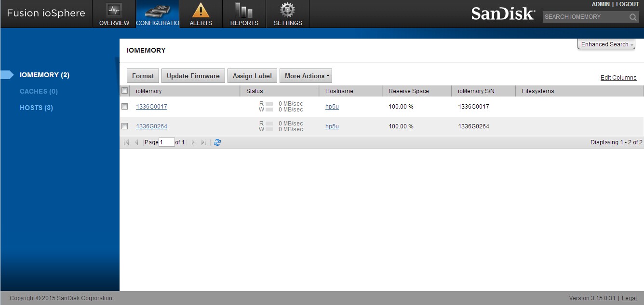Check the box for row 1336G0264

pos(125,126)
